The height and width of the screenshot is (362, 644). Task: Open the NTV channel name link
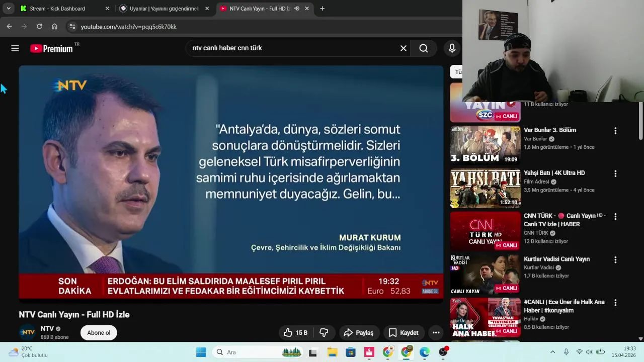click(x=47, y=329)
